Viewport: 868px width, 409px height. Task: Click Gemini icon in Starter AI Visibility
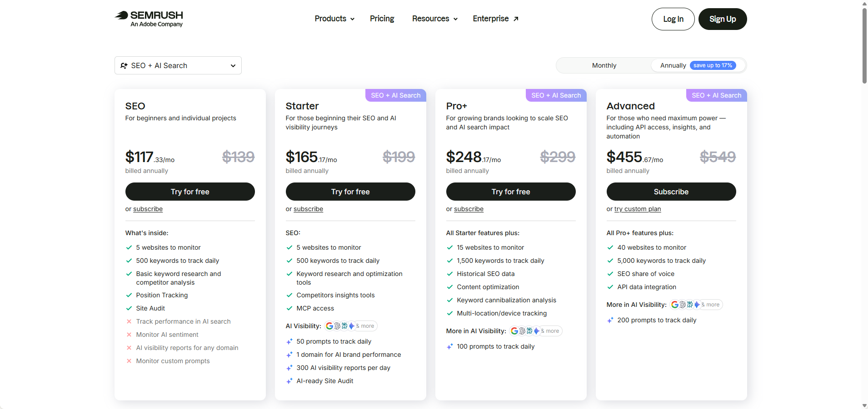351,326
